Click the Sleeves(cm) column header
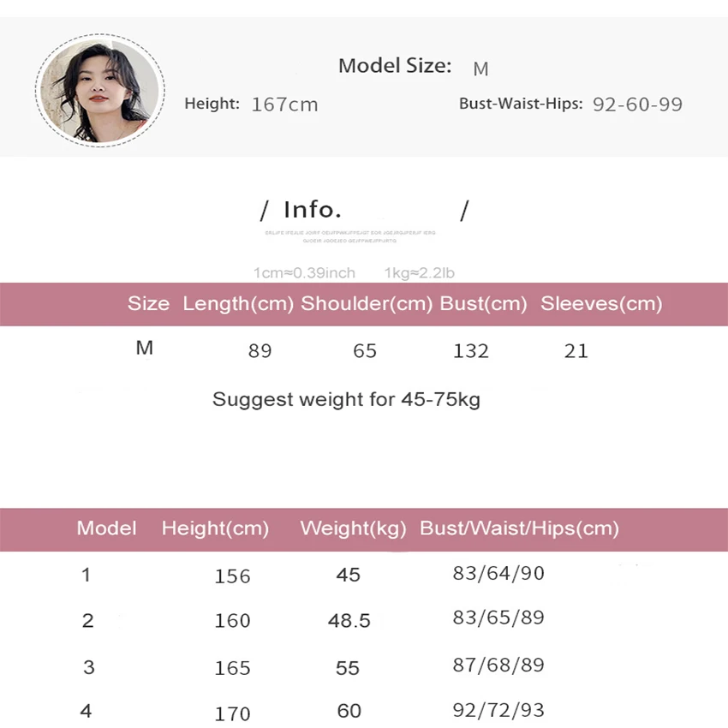The width and height of the screenshot is (728, 728). coord(601,304)
